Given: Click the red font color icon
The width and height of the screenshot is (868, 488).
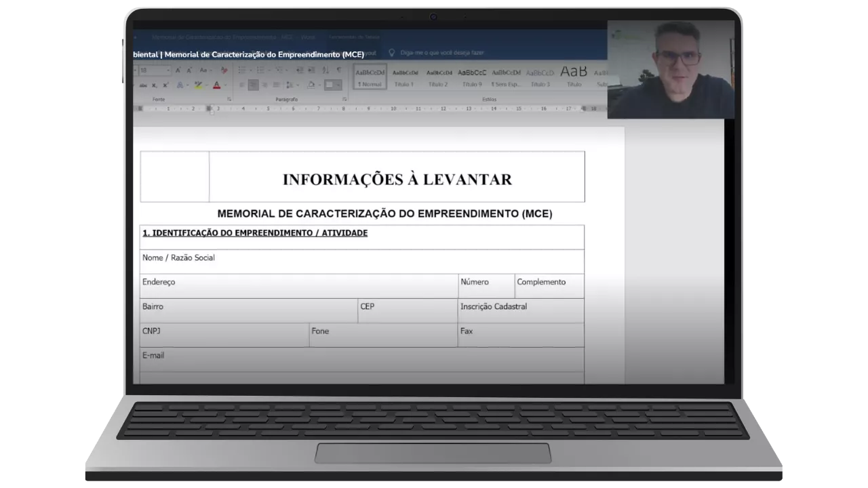Looking at the screenshot, I should point(216,85).
